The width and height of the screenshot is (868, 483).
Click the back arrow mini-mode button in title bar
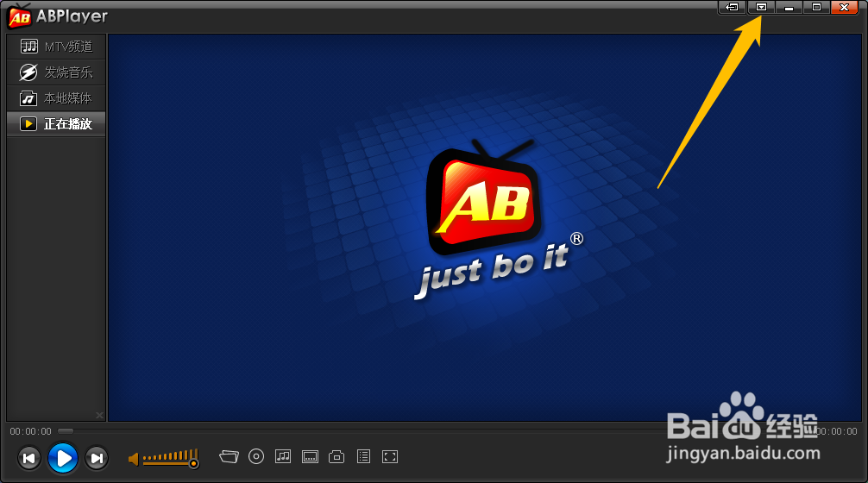point(733,7)
